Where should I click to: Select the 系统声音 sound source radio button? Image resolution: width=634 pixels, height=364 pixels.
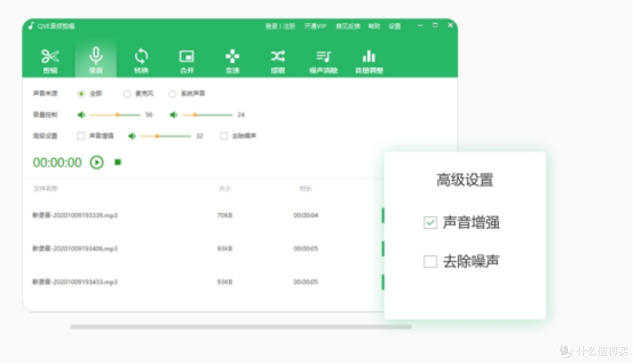coord(172,94)
